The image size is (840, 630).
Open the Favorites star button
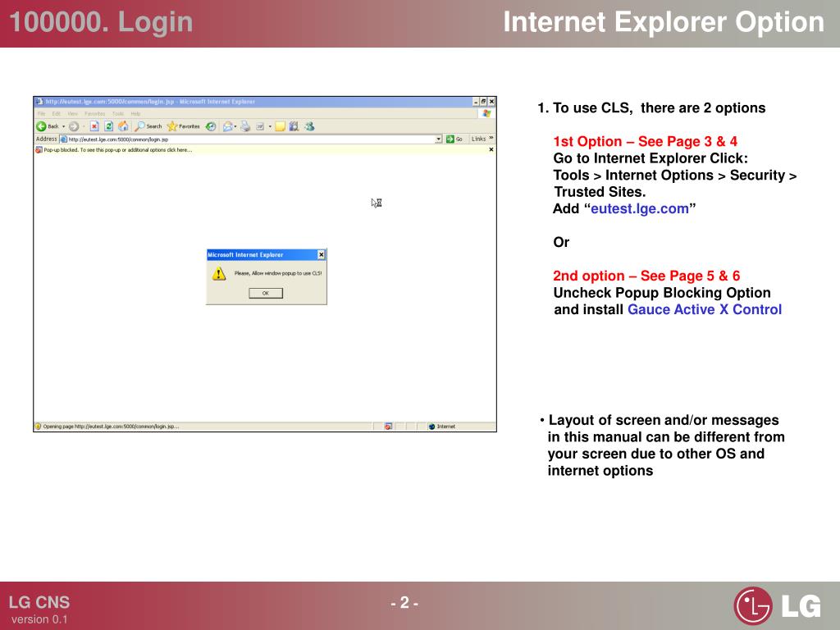183,126
